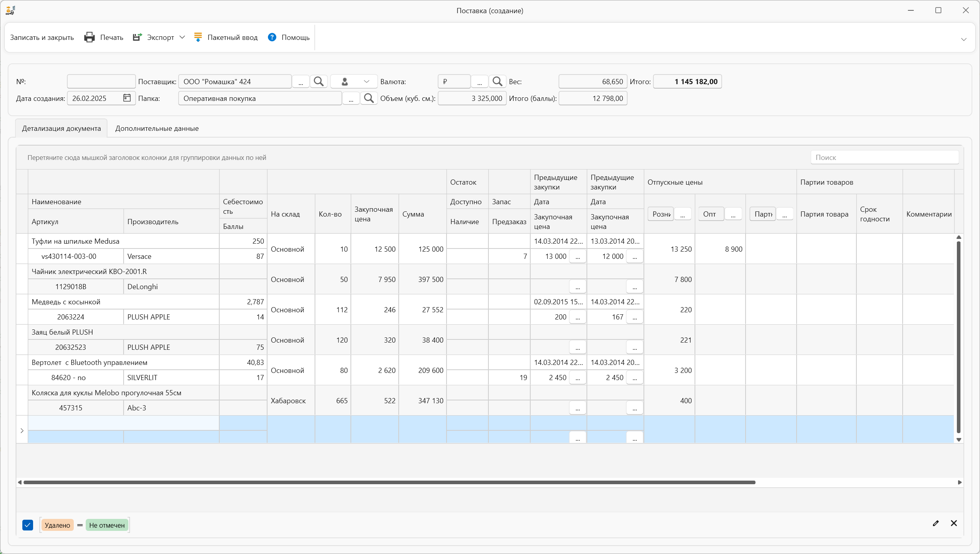
Task: Click the Удалено filter field tag
Action: point(57,525)
